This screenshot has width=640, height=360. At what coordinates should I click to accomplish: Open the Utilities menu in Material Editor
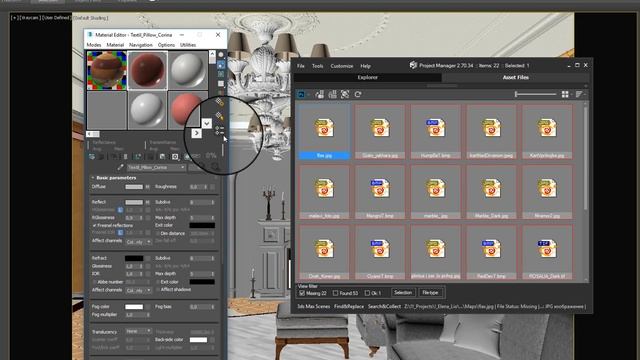click(x=188, y=45)
